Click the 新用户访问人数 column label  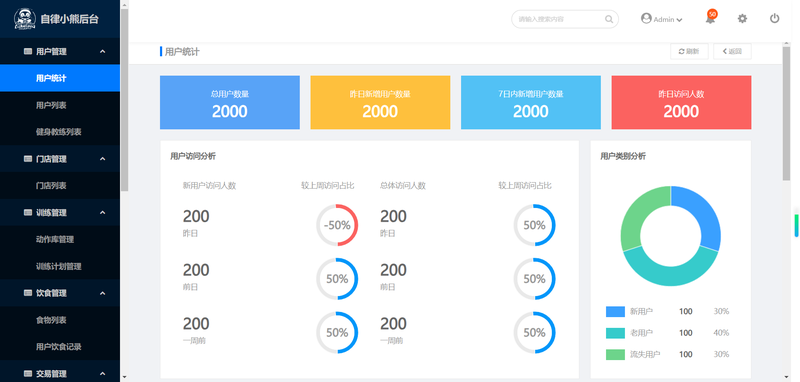click(x=209, y=186)
